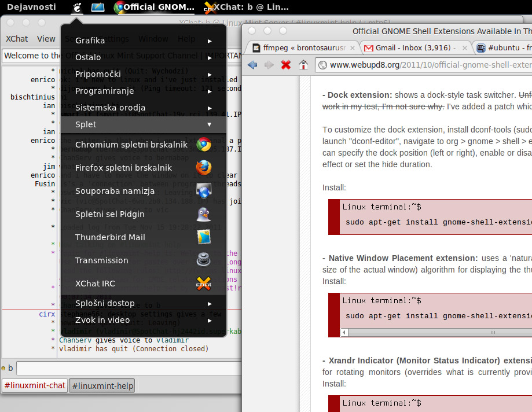Click the Gmail tab favicon
Image resolution: width=532 pixels, height=412 pixels.
tap(369, 48)
